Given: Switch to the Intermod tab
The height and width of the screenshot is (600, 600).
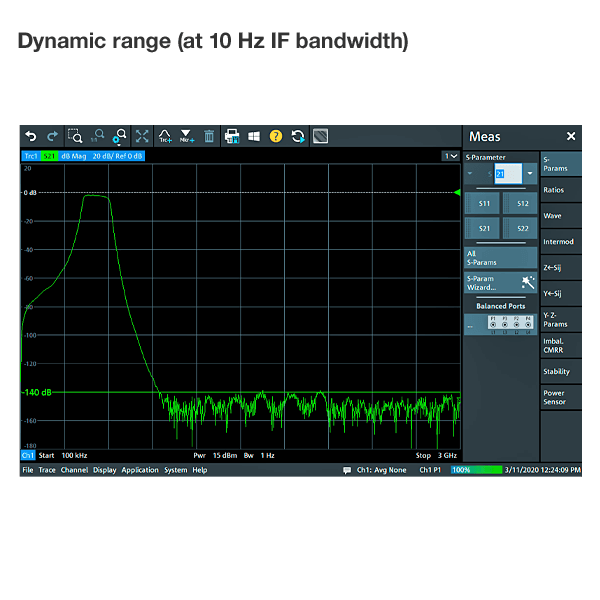Looking at the screenshot, I should pyautogui.click(x=561, y=242).
